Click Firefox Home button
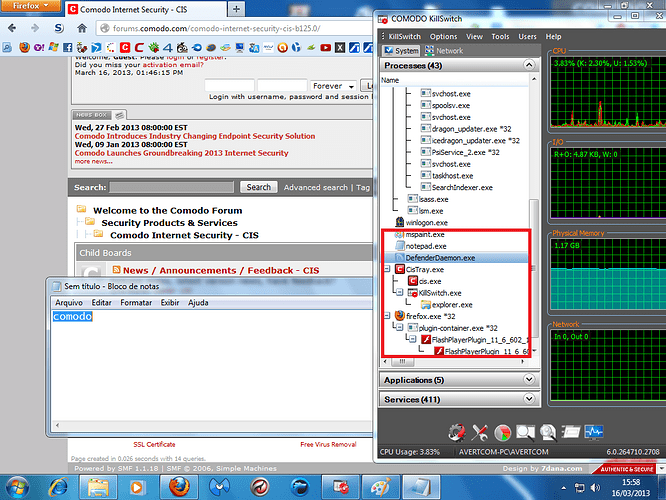Screen dimensions: 666x500 point(82,28)
